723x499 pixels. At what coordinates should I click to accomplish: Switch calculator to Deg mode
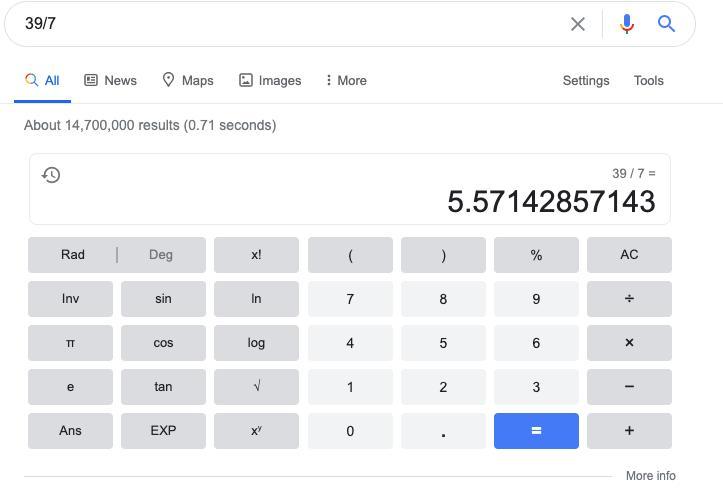(161, 255)
